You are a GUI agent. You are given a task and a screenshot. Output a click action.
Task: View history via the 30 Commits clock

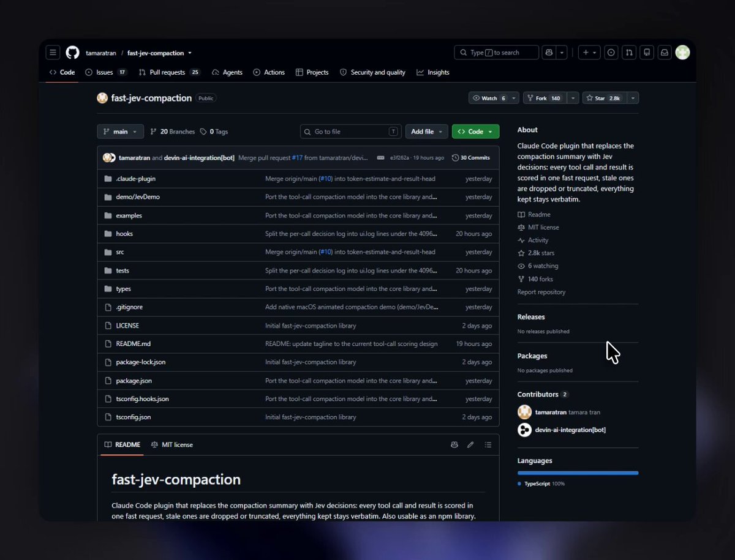pos(470,158)
